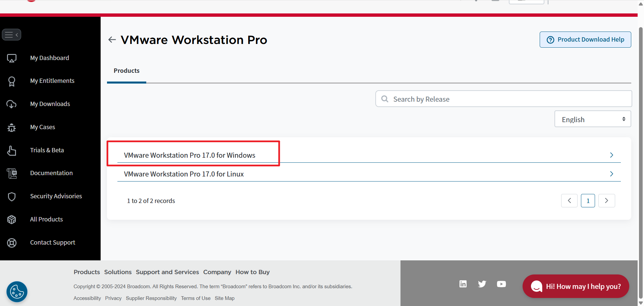Open Contact Support from sidebar
This screenshot has width=644, height=306.
point(53,243)
